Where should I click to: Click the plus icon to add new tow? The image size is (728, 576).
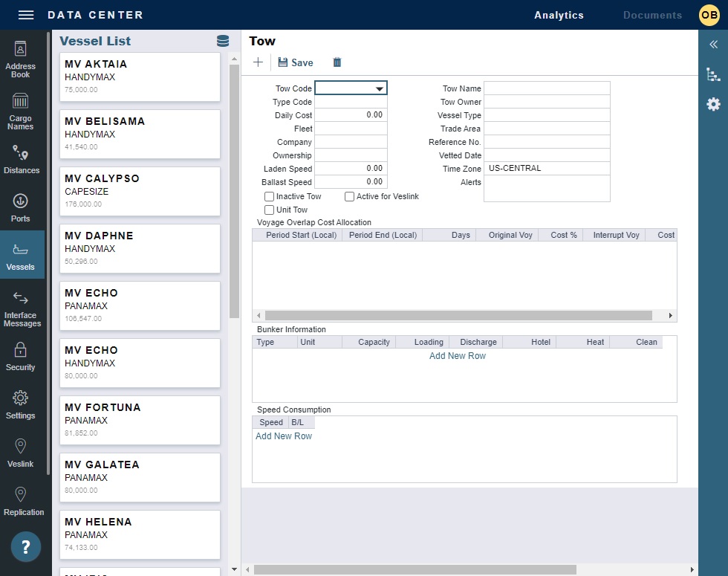click(x=258, y=62)
